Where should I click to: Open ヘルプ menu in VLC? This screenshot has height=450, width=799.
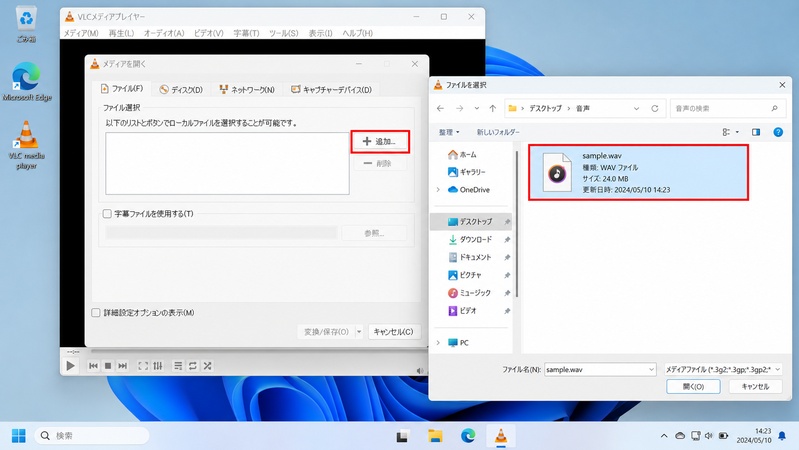pyautogui.click(x=357, y=33)
